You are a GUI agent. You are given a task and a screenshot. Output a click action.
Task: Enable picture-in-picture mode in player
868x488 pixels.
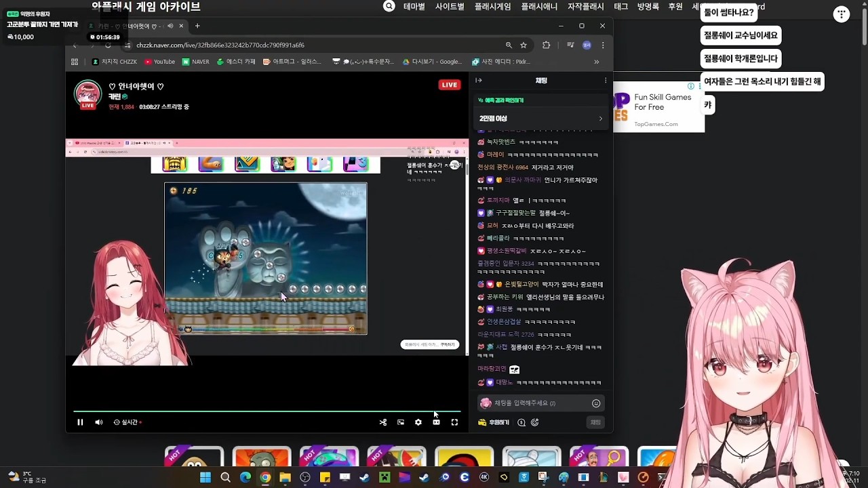[x=401, y=422]
